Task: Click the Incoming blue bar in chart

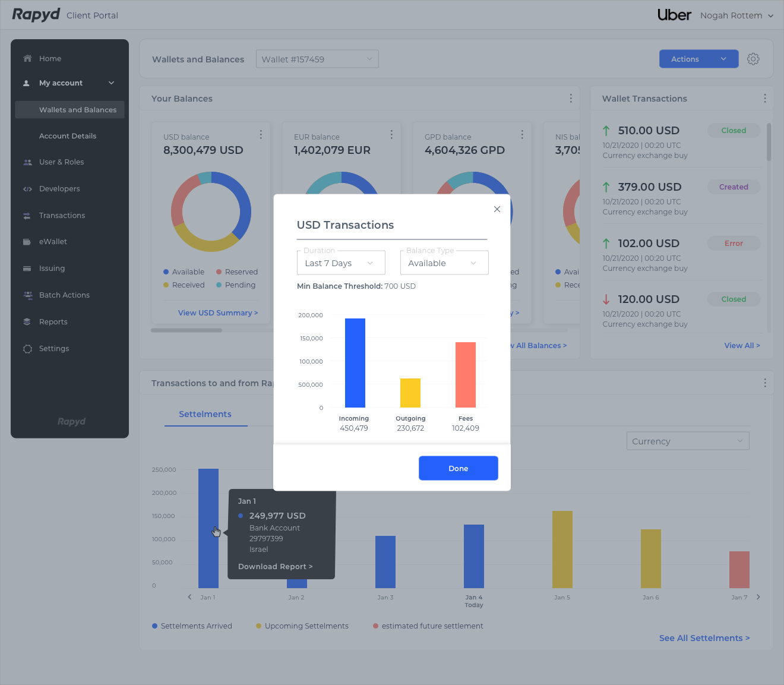Action: tap(355, 363)
